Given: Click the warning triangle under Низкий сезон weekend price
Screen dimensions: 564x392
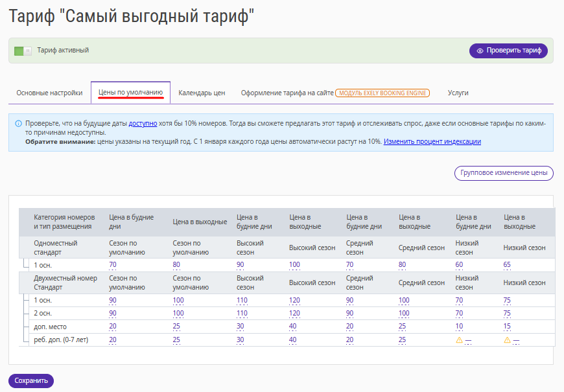Looking at the screenshot, I should click(507, 340).
